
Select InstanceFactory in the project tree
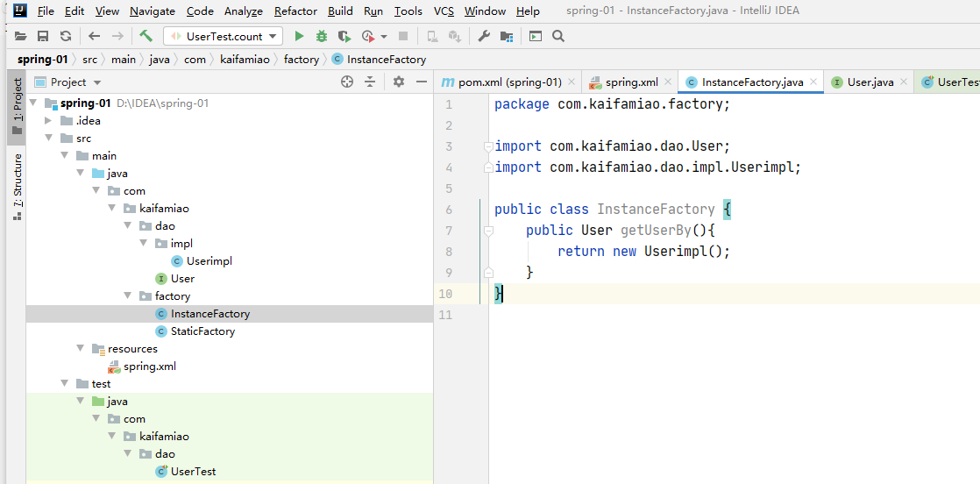(x=210, y=313)
